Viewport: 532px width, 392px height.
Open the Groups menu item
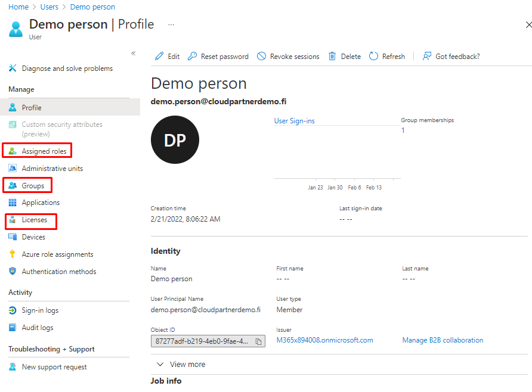click(33, 186)
